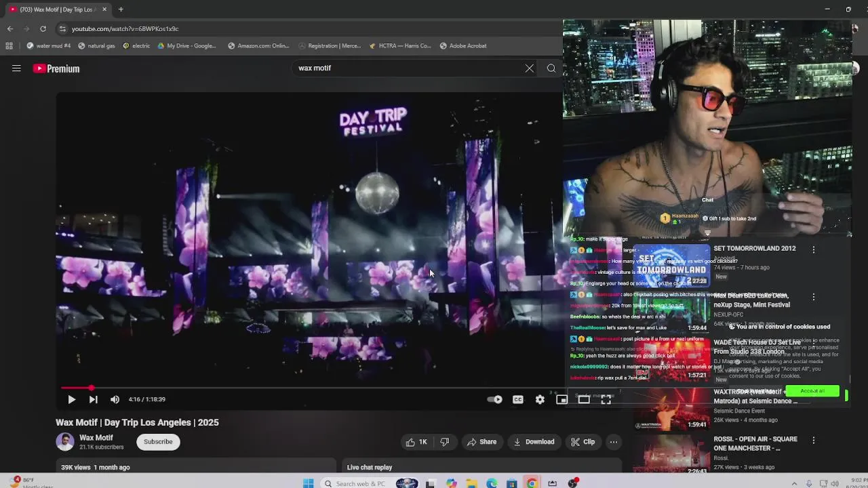The image size is (868, 488).
Task: Launch Microsoft Edge from taskbar
Action: coord(492,483)
